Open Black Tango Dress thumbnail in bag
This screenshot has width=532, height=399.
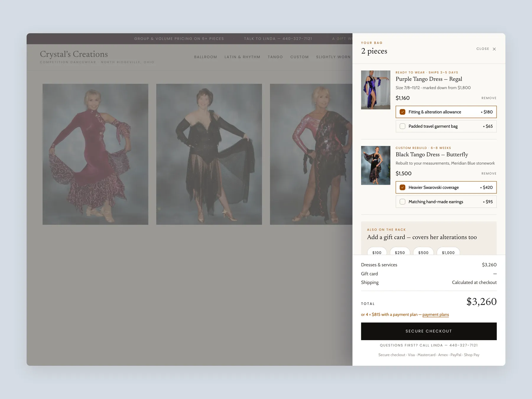[376, 166]
